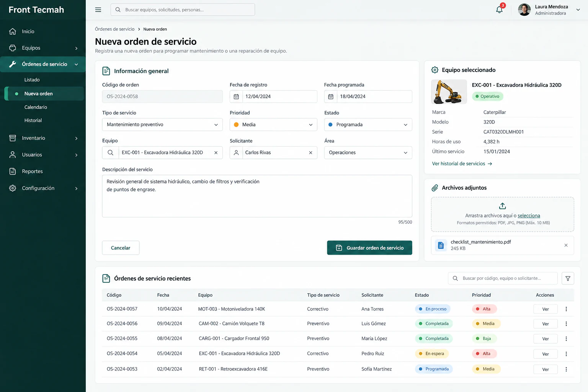Screen dimensions: 588x392
Task: Click the Solicitante column header
Action: point(372,295)
